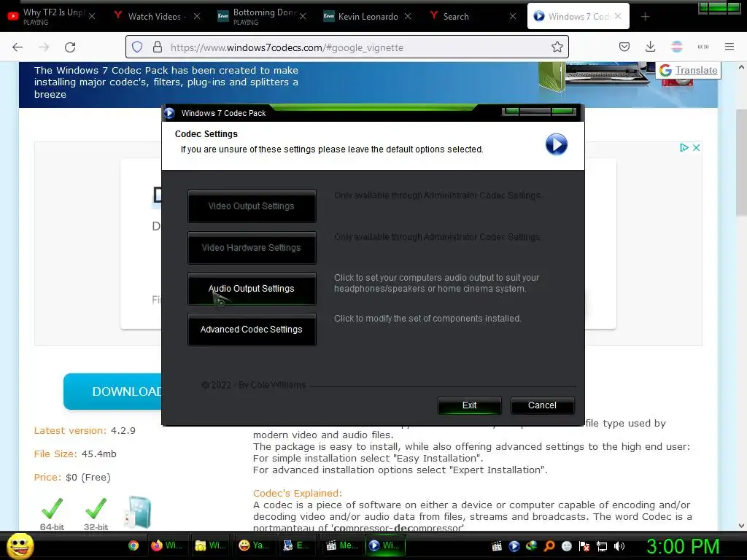This screenshot has height=560, width=747.
Task: Click the orange magnifier tray icon
Action: [549, 546]
